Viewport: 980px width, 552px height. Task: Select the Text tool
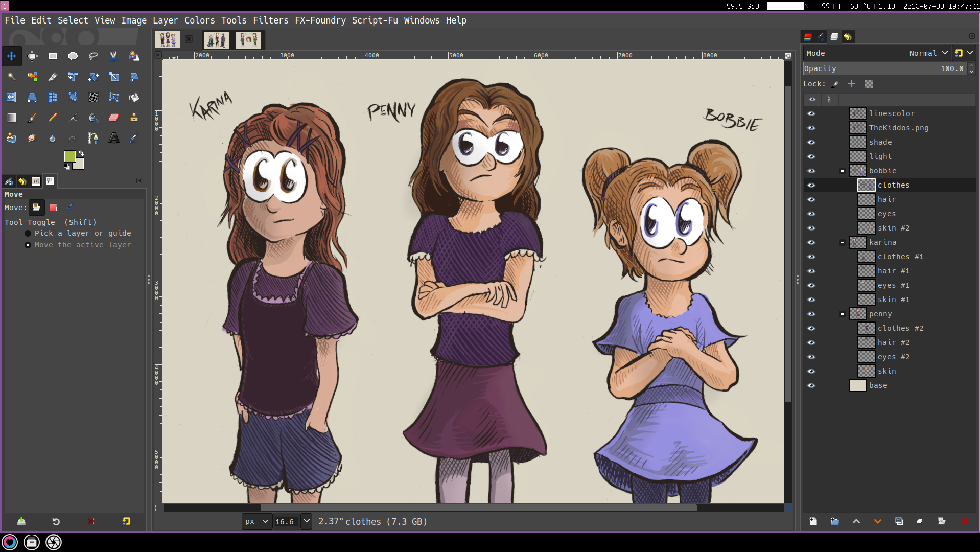[113, 138]
